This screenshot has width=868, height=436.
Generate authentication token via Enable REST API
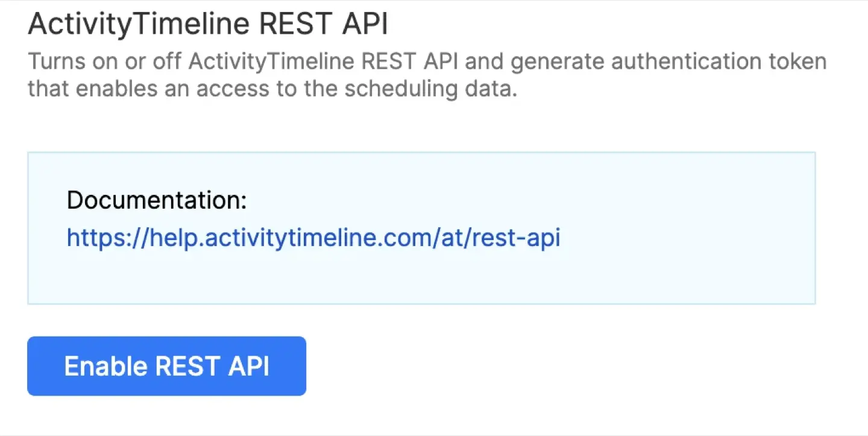point(166,365)
